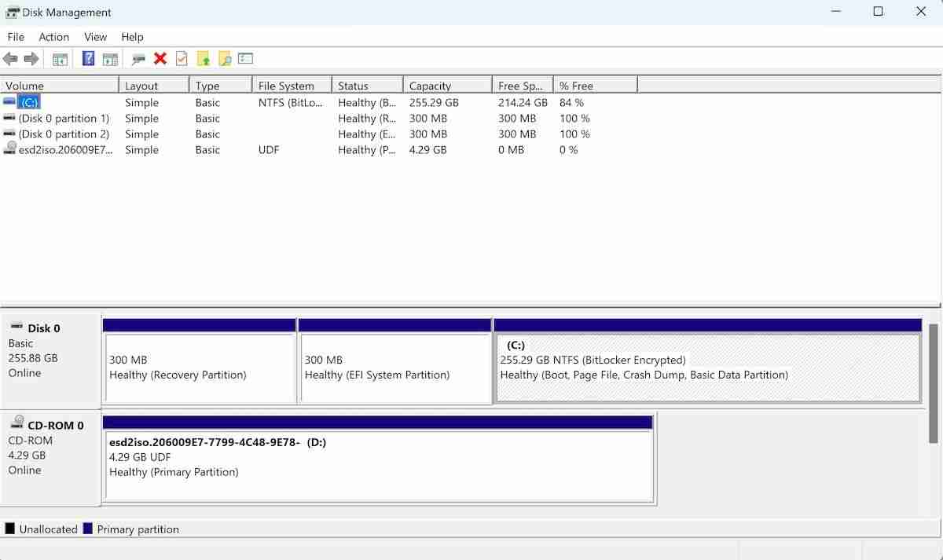The width and height of the screenshot is (943, 560).
Task: Click the Forward navigation arrow icon
Action: click(x=31, y=58)
